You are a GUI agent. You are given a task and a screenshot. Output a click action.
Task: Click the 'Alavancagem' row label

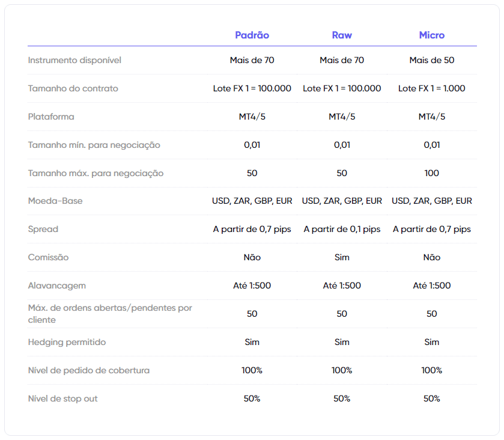(x=56, y=286)
